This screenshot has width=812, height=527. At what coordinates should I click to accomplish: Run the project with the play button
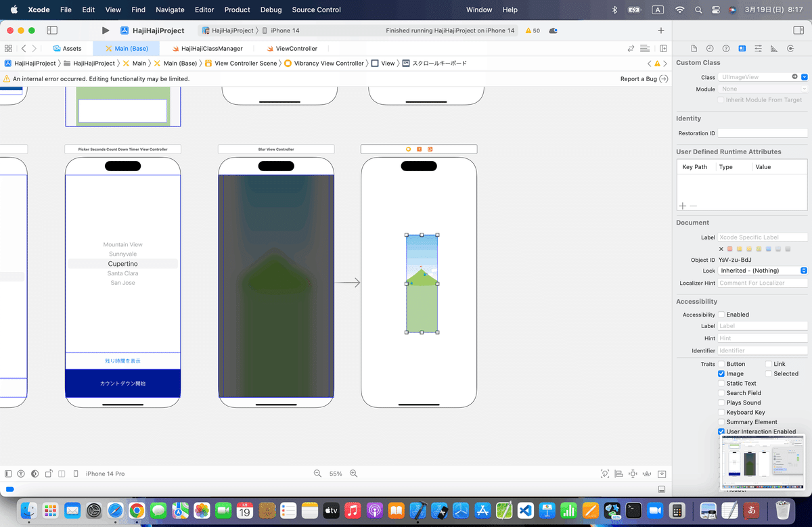[x=105, y=30]
